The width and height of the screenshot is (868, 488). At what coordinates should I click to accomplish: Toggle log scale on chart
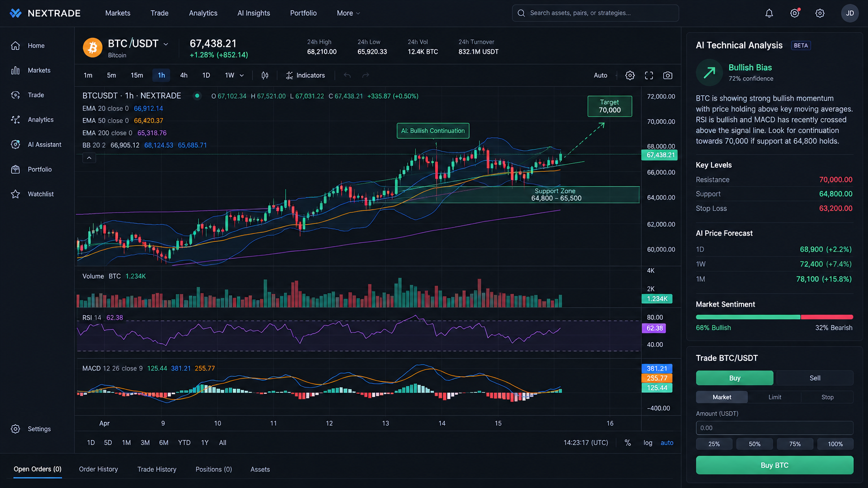(x=648, y=443)
